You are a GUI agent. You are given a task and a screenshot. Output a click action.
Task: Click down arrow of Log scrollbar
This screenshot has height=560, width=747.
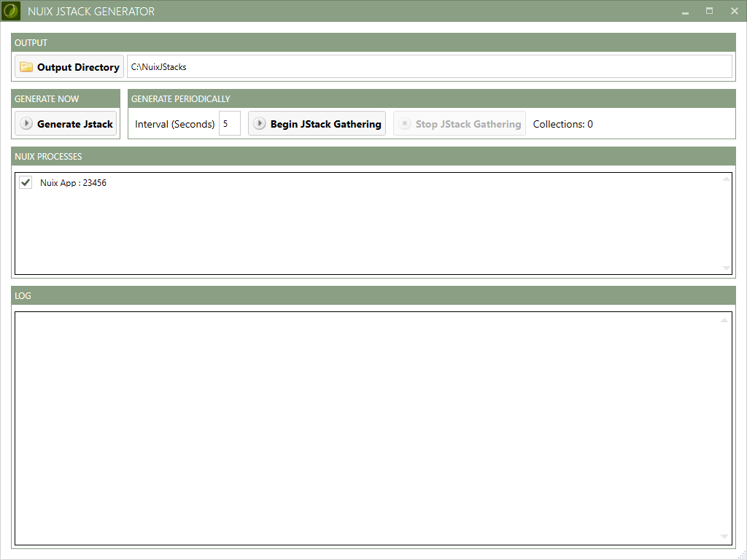[x=724, y=537]
